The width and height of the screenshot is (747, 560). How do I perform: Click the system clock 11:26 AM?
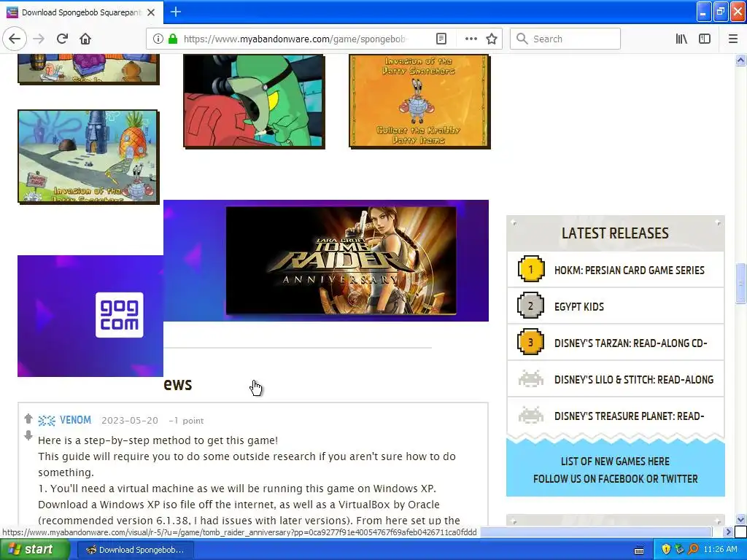pyautogui.click(x=720, y=550)
